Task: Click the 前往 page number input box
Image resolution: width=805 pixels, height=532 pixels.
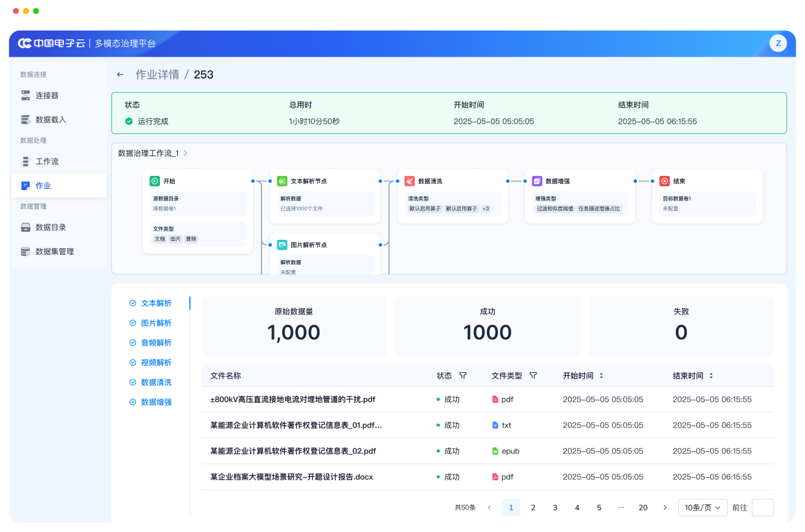Action: 763,507
